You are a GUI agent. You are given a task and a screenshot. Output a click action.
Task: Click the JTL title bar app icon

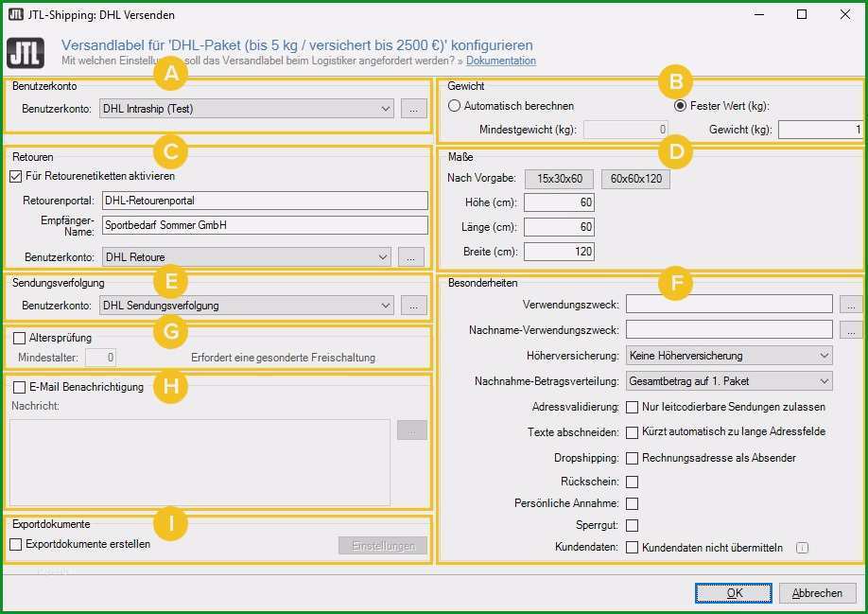(16, 14)
